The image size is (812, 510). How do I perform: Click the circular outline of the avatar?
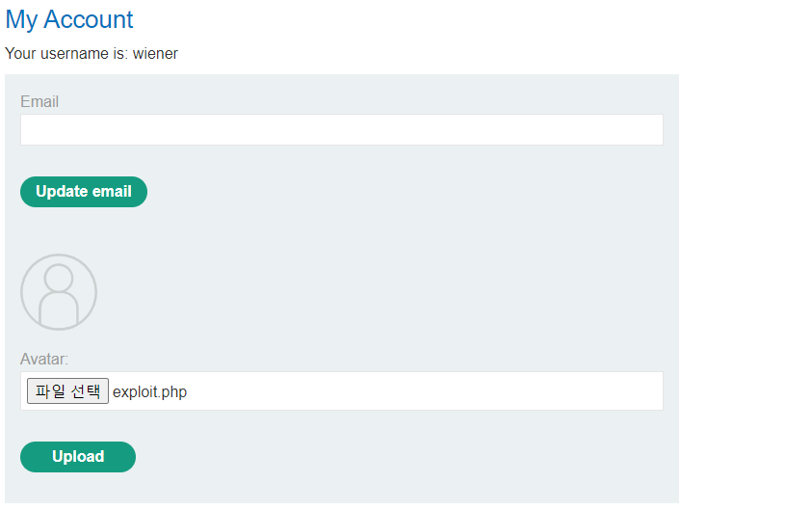click(22, 292)
